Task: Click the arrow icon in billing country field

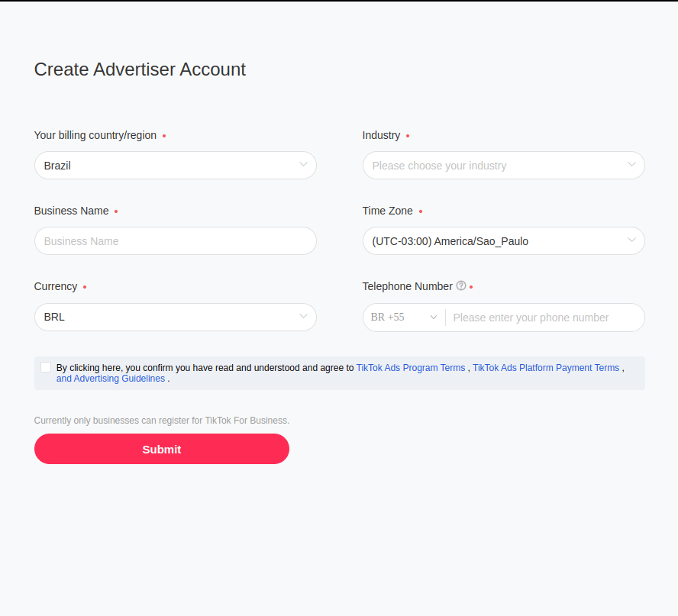Action: 303,165
